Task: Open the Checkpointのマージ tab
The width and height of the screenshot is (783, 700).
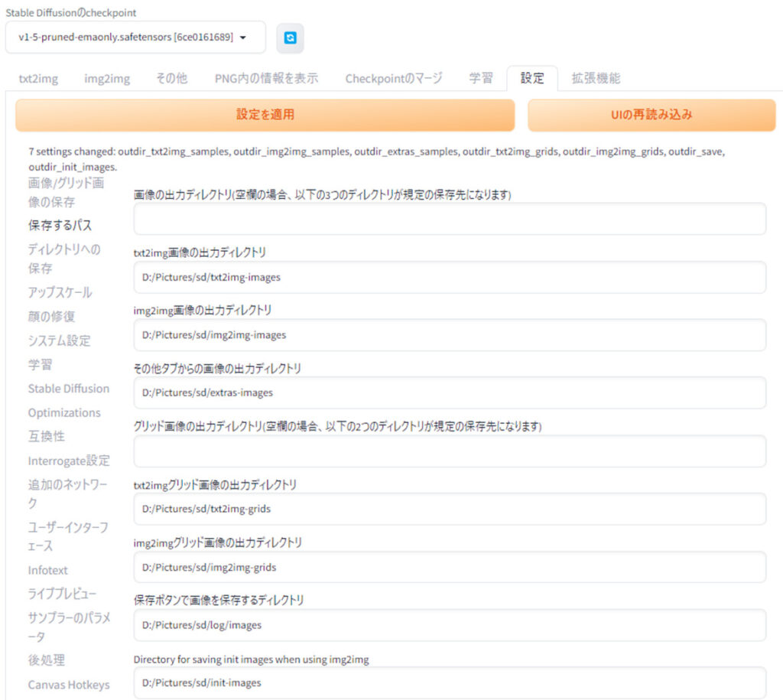Action: [393, 78]
